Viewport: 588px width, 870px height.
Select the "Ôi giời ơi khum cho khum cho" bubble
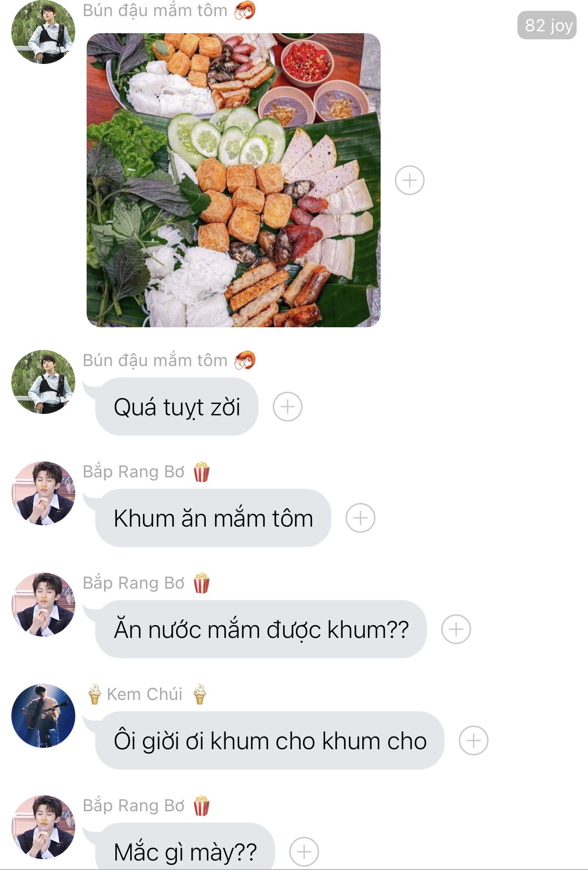click(270, 741)
